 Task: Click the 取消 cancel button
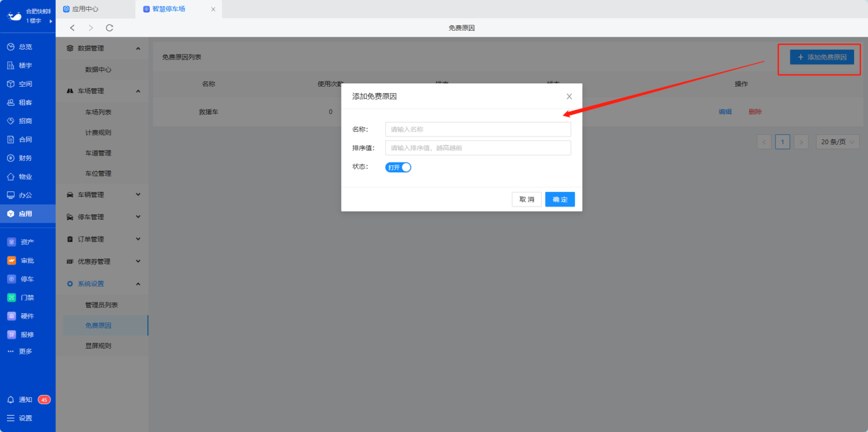[527, 200]
